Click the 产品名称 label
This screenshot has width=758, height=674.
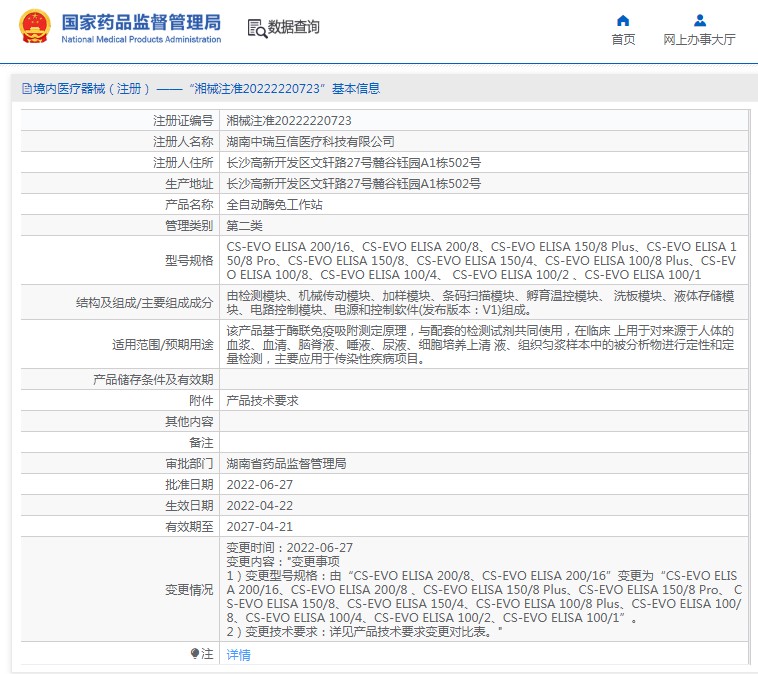pyautogui.click(x=189, y=205)
